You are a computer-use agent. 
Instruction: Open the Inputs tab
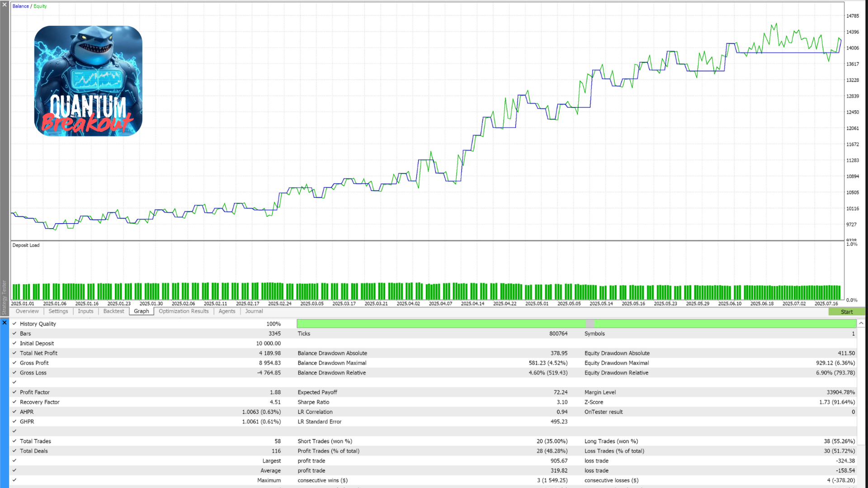(85, 311)
